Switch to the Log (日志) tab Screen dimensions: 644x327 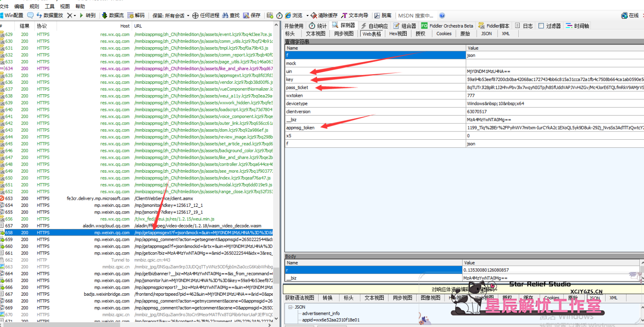(x=524, y=26)
